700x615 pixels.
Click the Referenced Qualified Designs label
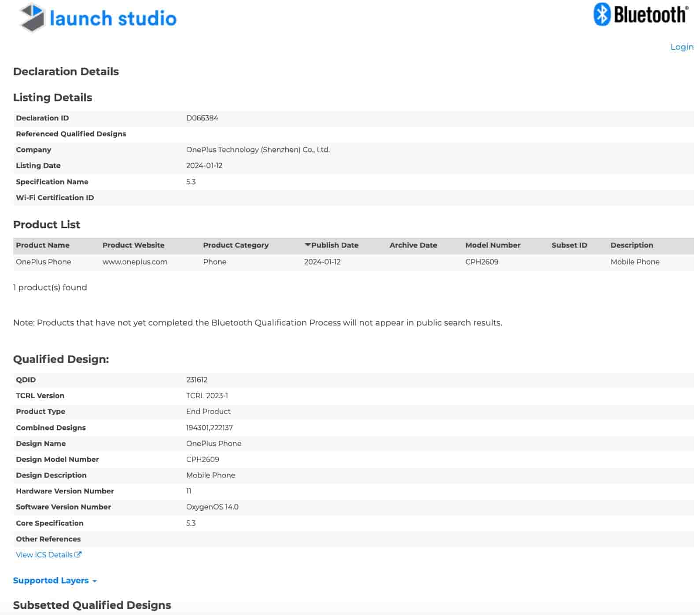[71, 134]
